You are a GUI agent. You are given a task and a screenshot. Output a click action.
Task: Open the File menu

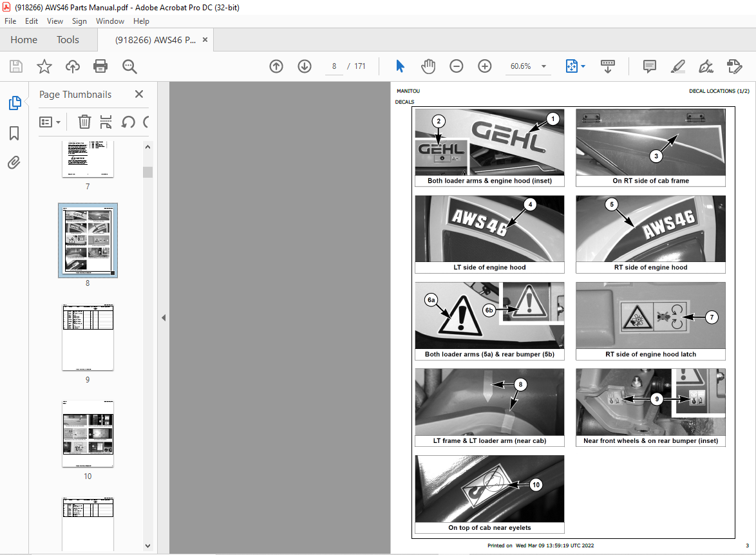(10, 21)
